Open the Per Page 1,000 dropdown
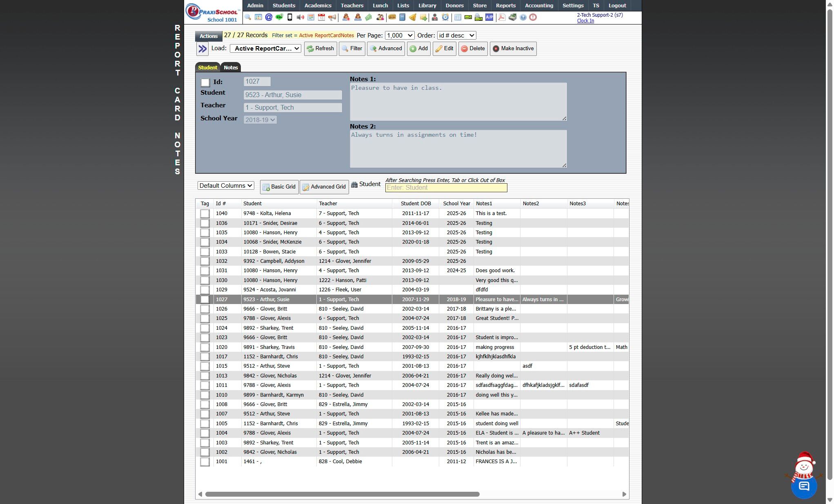Image resolution: width=834 pixels, height=504 pixels. click(x=399, y=36)
